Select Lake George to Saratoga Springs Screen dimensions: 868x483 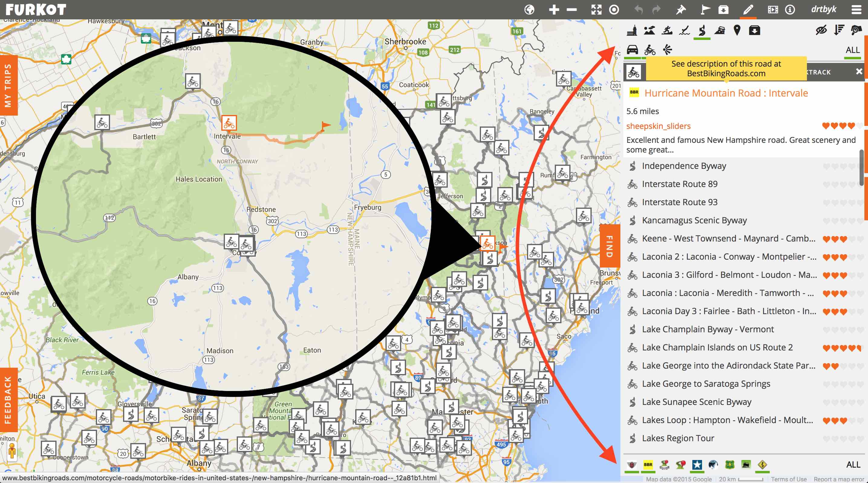706,384
